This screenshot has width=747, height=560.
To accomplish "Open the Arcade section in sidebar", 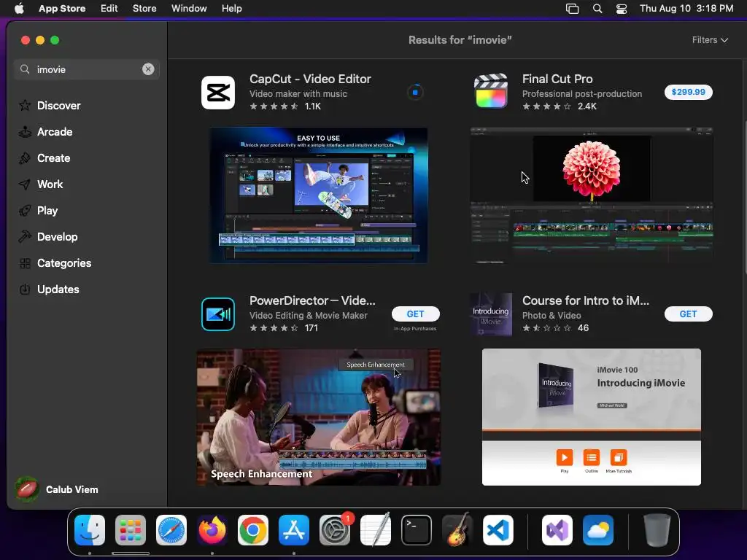I will (x=46, y=132).
